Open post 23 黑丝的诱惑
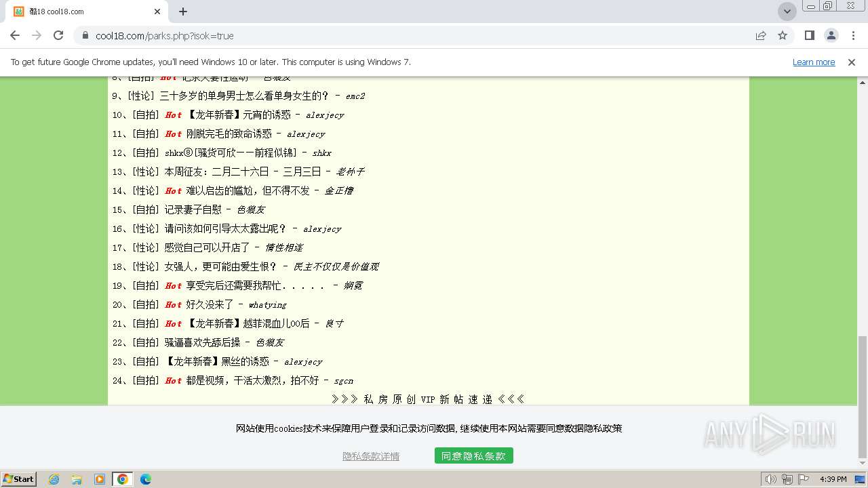The width and height of the screenshot is (868, 488). 217,362
